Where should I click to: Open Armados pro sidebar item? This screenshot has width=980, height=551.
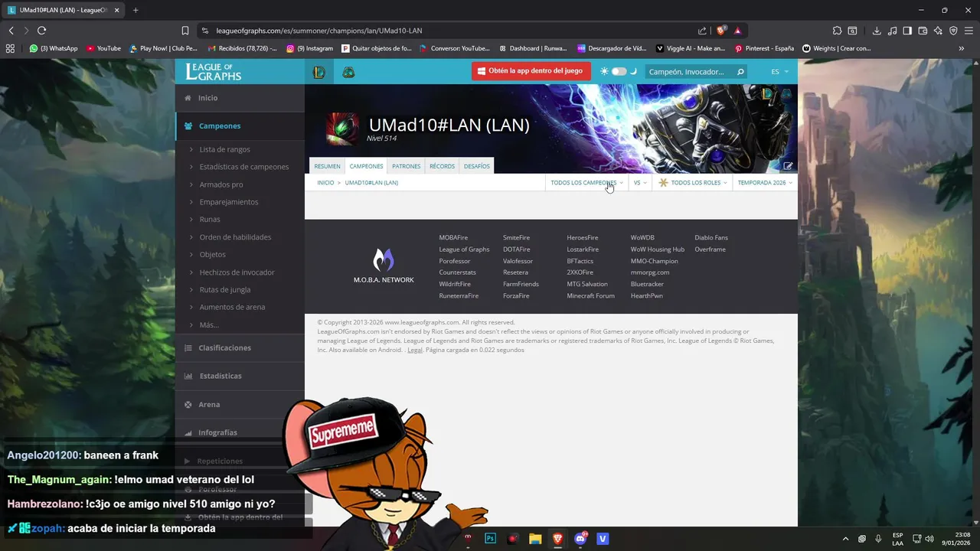[x=221, y=184]
